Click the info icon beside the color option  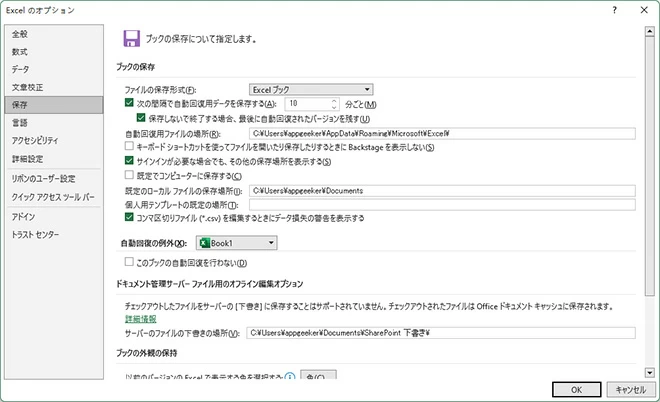[x=289, y=377]
